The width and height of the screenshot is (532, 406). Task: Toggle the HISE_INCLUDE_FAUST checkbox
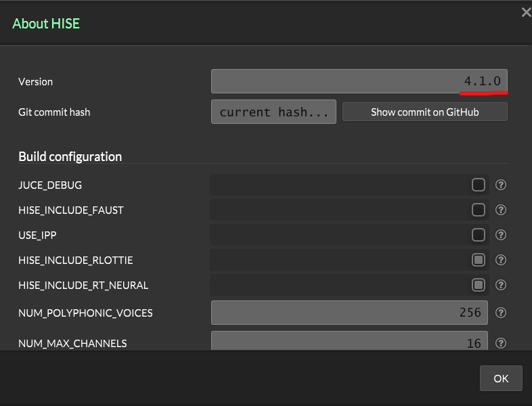(478, 210)
